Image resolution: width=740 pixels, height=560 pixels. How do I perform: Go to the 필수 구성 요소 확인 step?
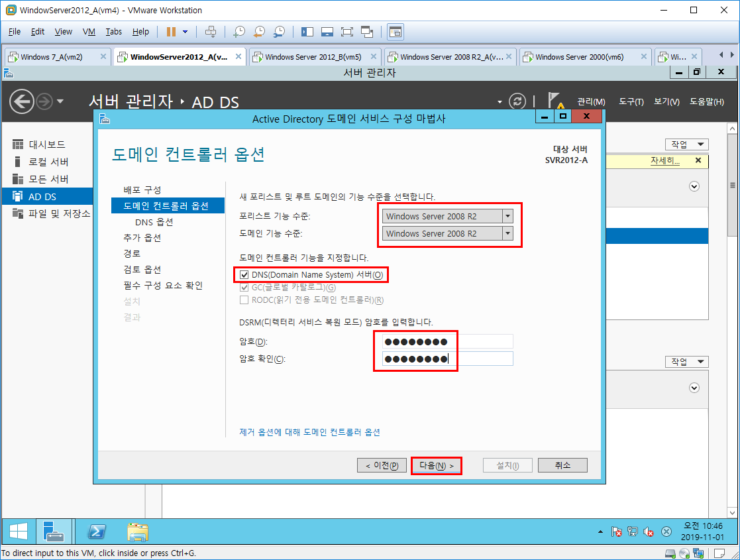click(163, 285)
